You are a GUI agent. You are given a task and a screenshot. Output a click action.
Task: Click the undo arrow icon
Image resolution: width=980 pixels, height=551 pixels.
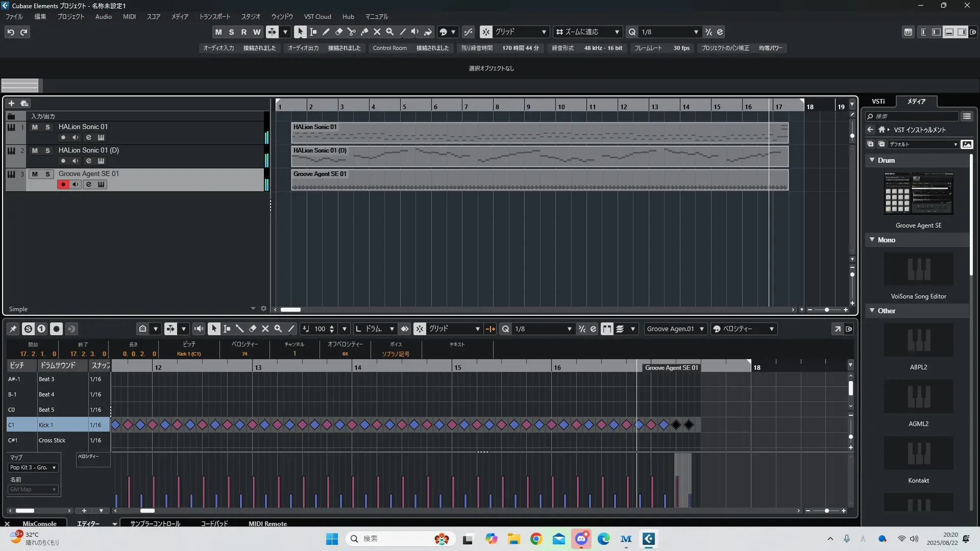pos(11,32)
